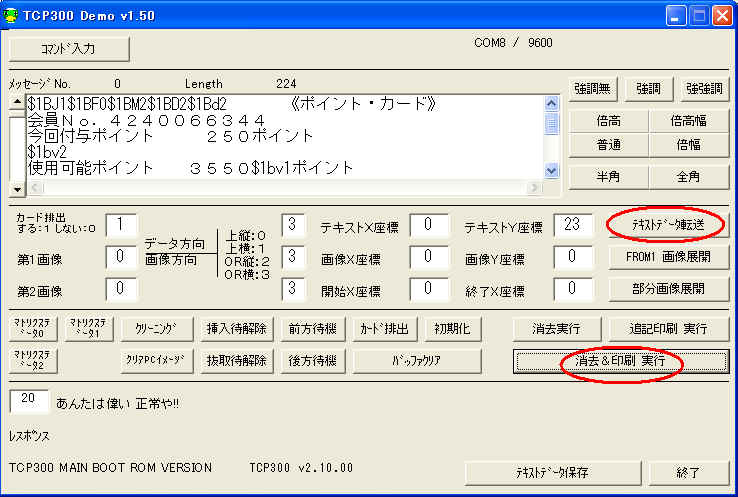The image size is (738, 497).
Task: Execute 消去＆印刷 実行
Action: (x=621, y=361)
